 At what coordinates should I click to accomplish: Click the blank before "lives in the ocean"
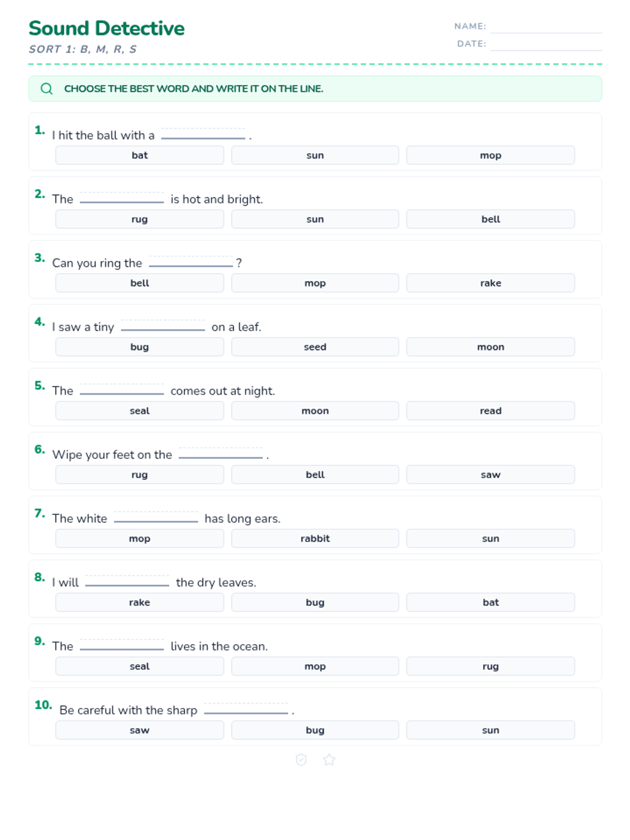click(122, 645)
